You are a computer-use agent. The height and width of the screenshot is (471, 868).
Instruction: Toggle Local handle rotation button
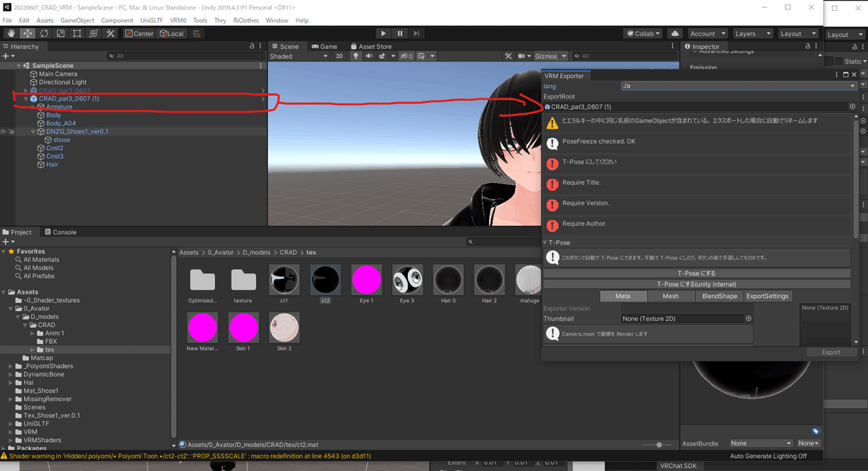(171, 33)
